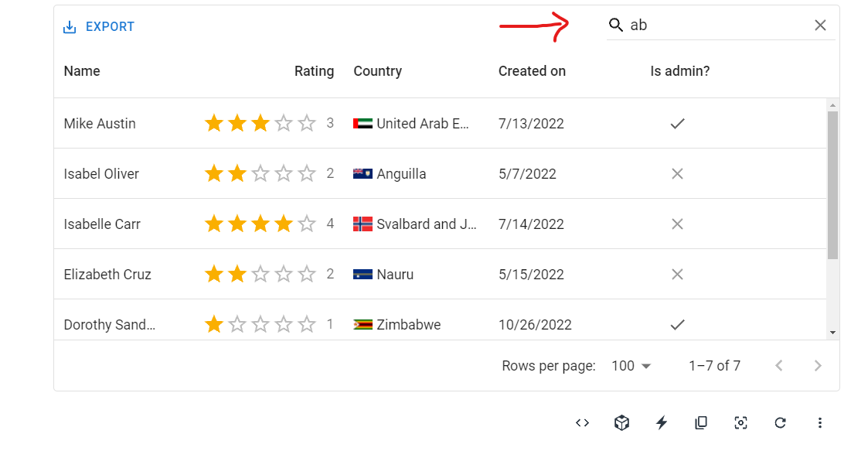868x451 pixels.
Task: Click the copy pages icon
Action: pyautogui.click(x=701, y=422)
